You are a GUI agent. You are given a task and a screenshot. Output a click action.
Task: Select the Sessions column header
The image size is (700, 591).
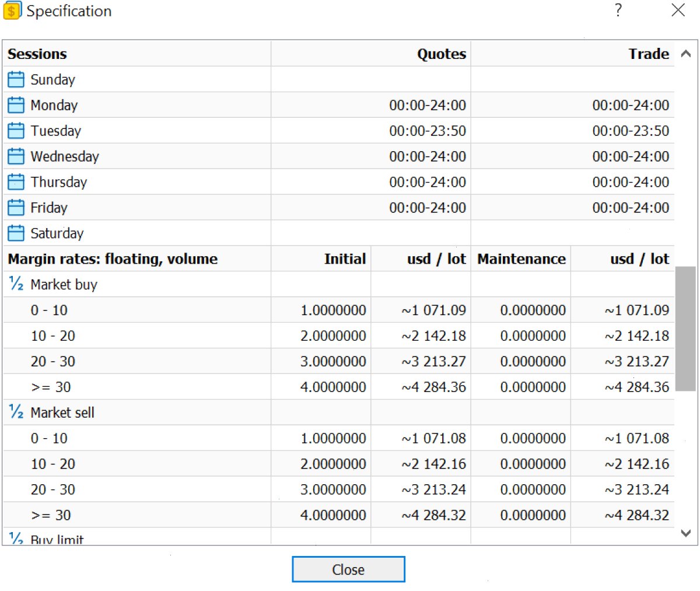[x=37, y=54]
